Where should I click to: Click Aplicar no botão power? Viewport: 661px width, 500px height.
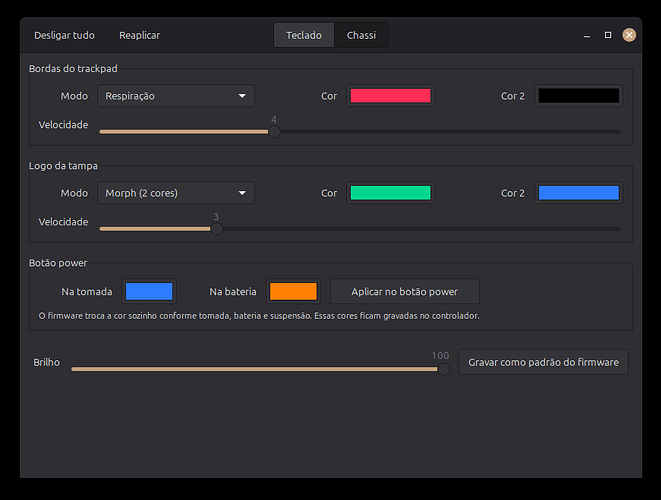(405, 291)
